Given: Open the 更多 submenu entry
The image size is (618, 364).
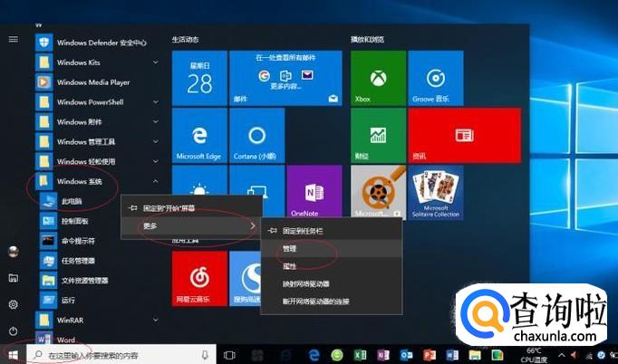Looking at the screenshot, I should pyautogui.click(x=191, y=226).
